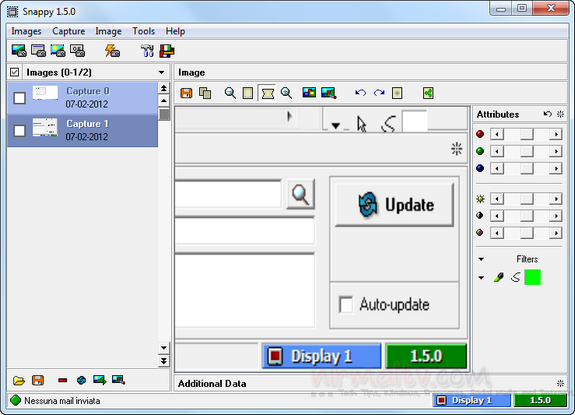Click the redo arrow in Image toolbar
The image size is (575, 415).
click(x=379, y=93)
